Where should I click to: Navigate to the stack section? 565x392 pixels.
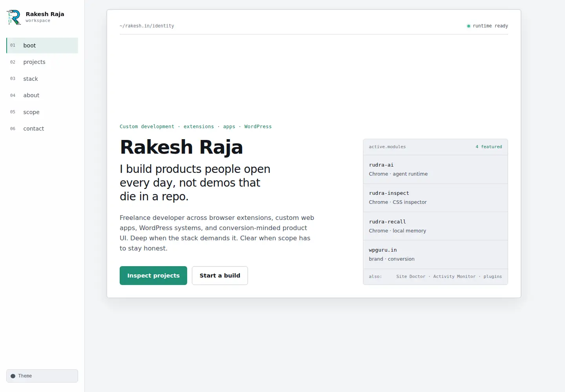(x=42, y=79)
